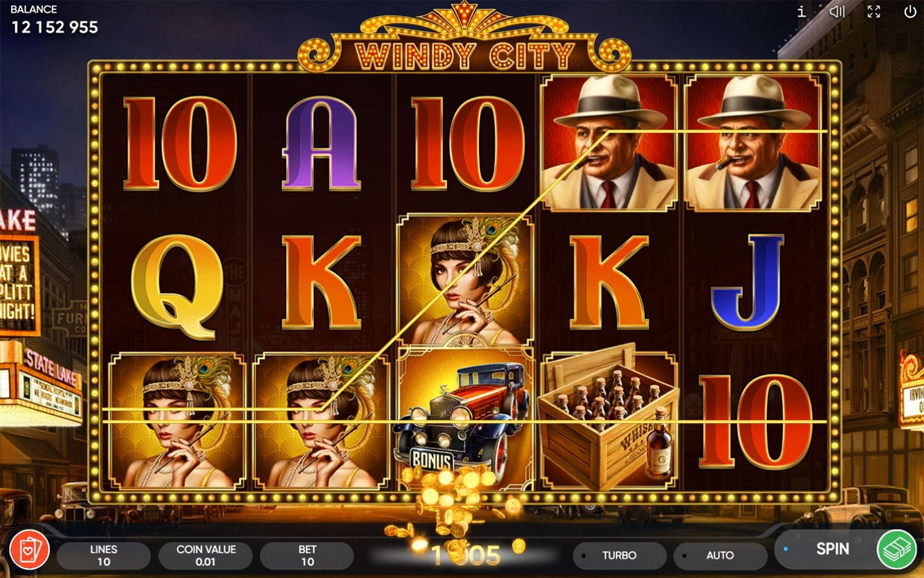Click the Spin button
This screenshot has height=578, width=924.
pyautogui.click(x=832, y=549)
